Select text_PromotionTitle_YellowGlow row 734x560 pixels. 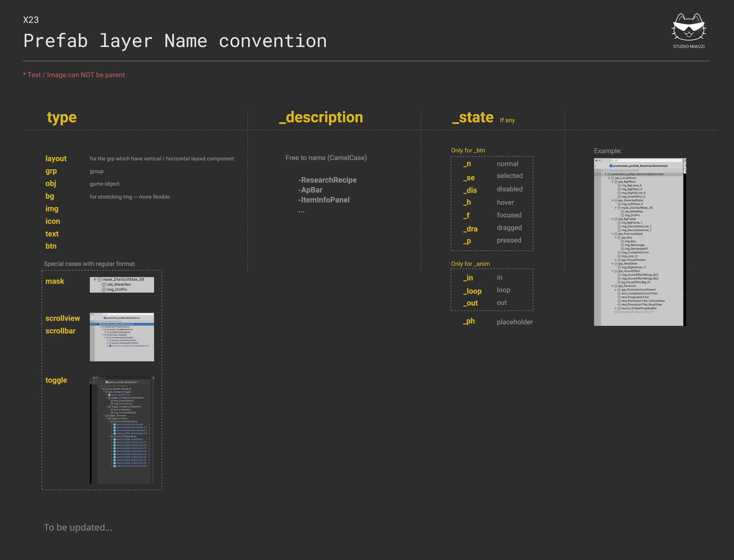[643, 301]
